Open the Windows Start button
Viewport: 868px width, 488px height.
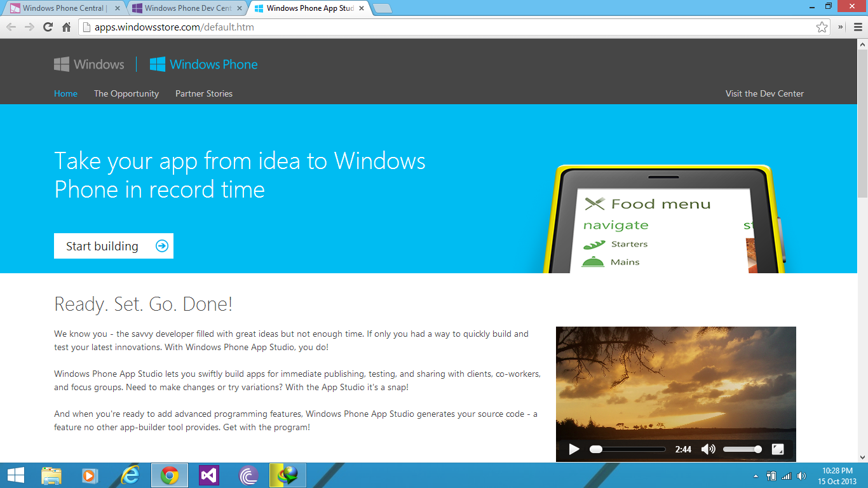15,475
